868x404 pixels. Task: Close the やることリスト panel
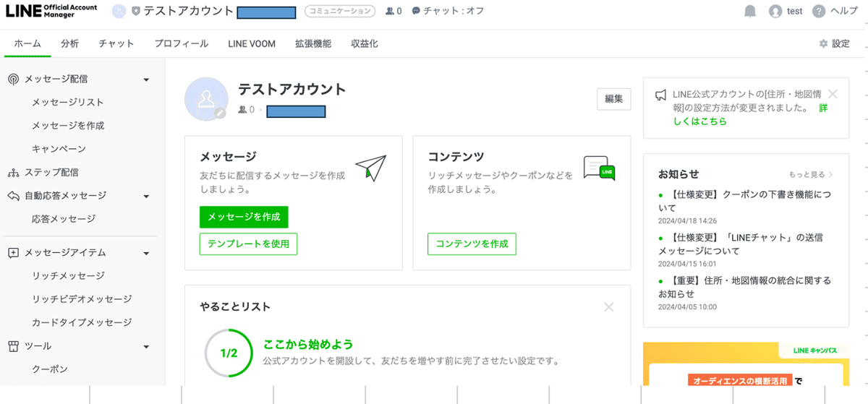point(608,307)
